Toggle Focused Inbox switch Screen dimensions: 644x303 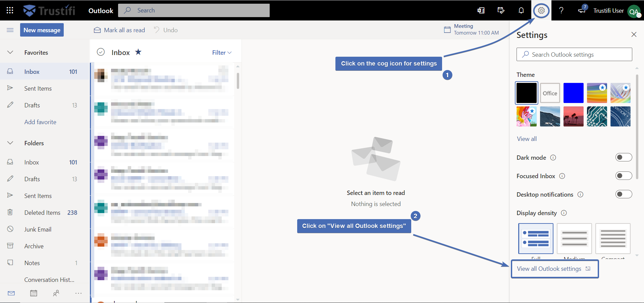[x=624, y=176]
